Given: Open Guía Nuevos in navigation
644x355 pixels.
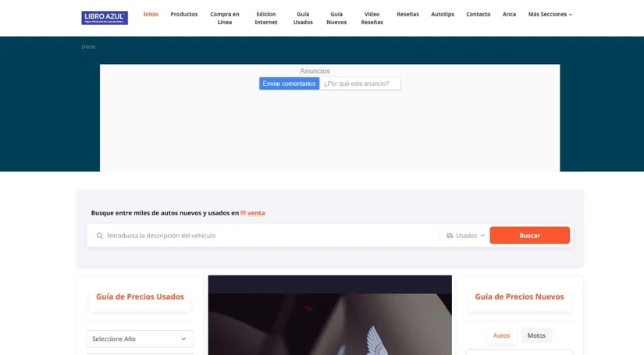Looking at the screenshot, I should pos(336,18).
